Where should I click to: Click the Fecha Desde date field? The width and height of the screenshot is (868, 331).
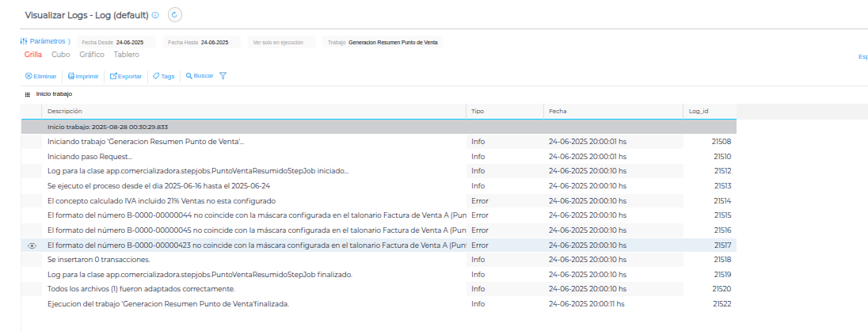(116, 42)
